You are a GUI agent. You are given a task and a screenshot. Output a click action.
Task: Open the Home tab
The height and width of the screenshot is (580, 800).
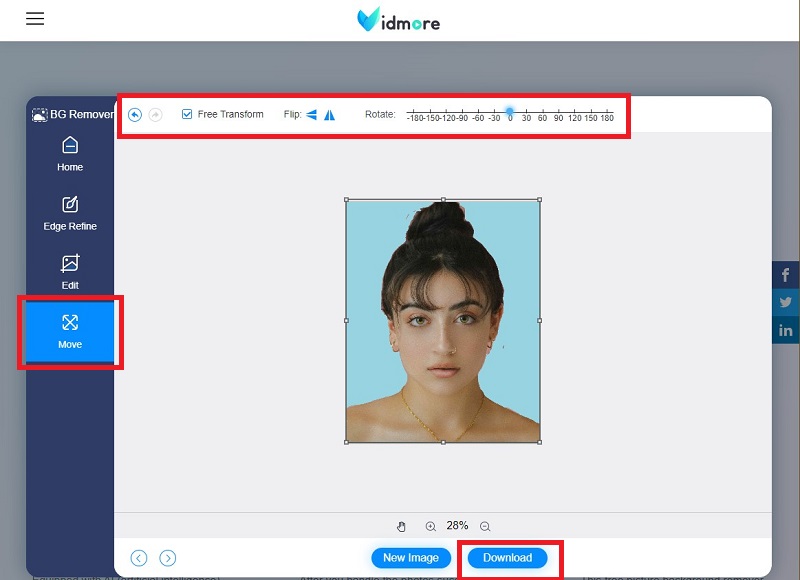coord(69,153)
